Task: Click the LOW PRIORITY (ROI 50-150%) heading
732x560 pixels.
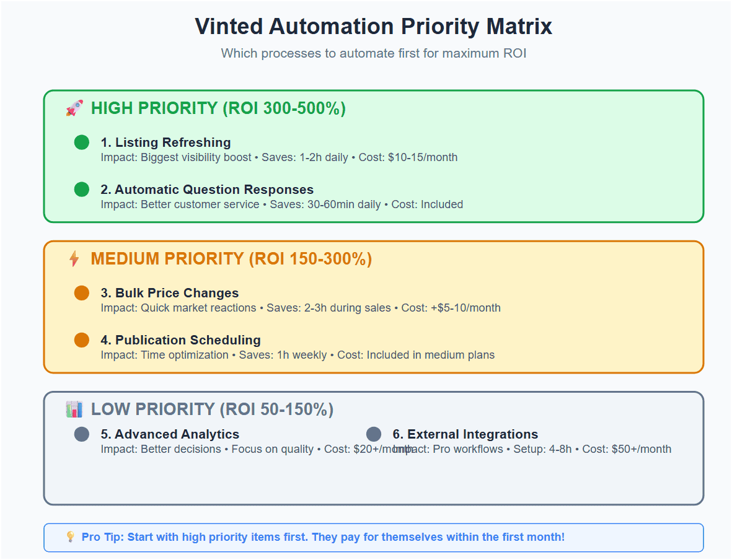Action: pyautogui.click(x=212, y=409)
